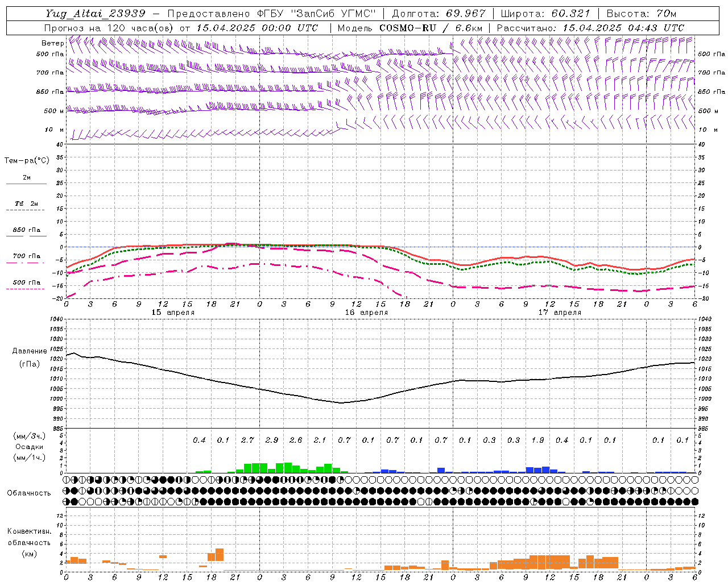Click the date label 15 апреля
Image resolution: width=728 pixels, height=582 pixels.
point(173,313)
